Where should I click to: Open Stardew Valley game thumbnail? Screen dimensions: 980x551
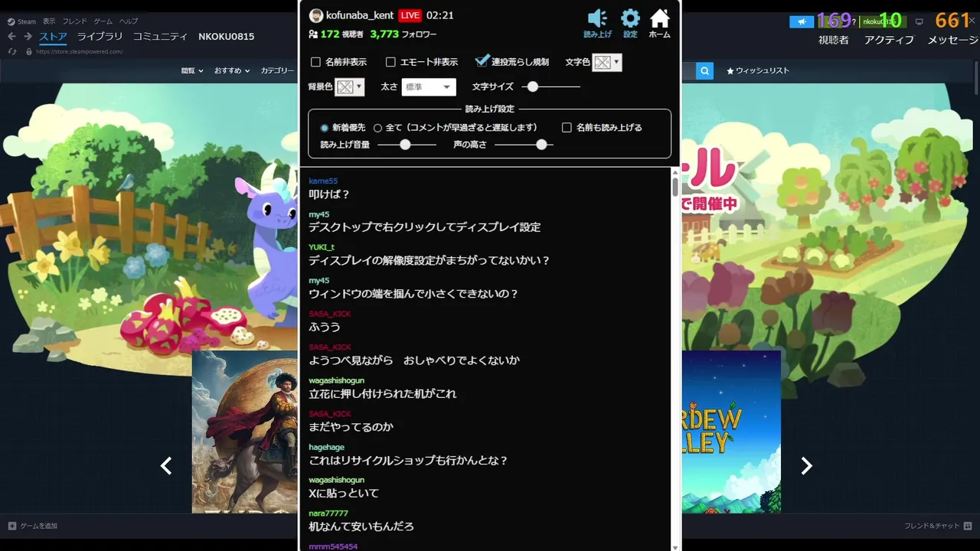point(730,431)
